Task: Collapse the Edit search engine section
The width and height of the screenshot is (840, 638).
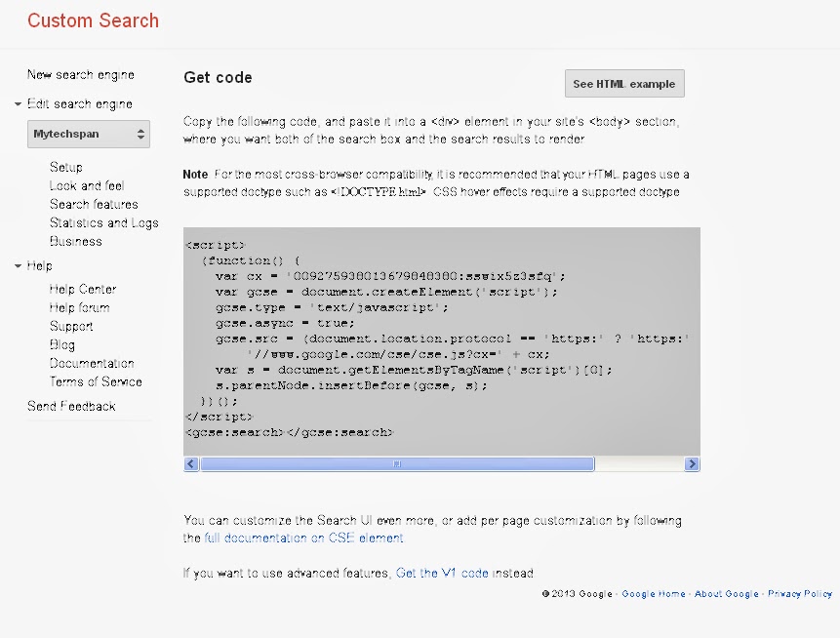Action: pos(18,104)
